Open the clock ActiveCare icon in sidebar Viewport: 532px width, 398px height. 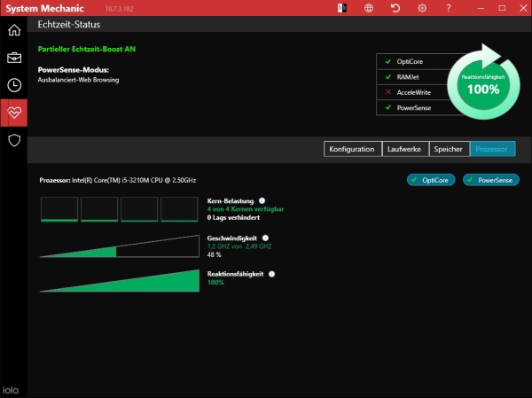click(14, 85)
